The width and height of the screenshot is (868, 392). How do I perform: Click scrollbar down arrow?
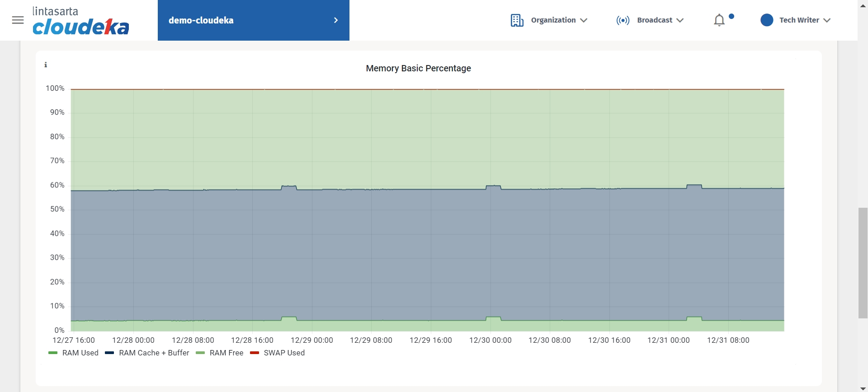863,388
